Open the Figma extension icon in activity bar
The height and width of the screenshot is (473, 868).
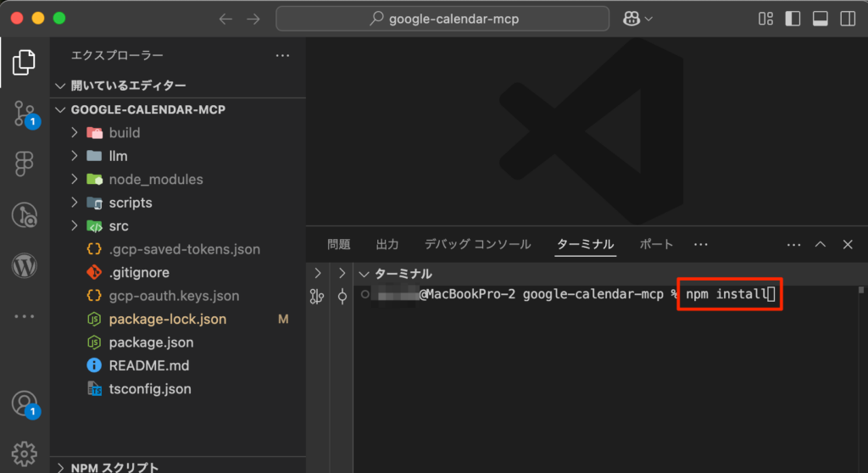[x=25, y=164]
